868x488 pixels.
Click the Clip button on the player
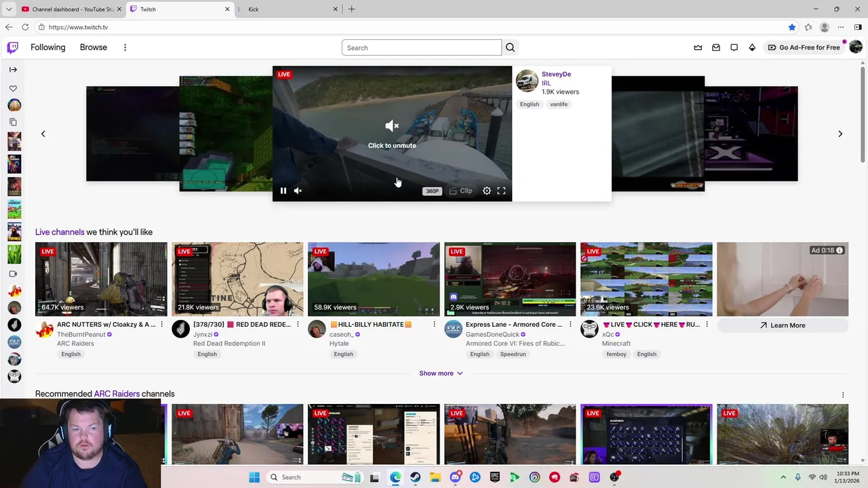click(460, 191)
